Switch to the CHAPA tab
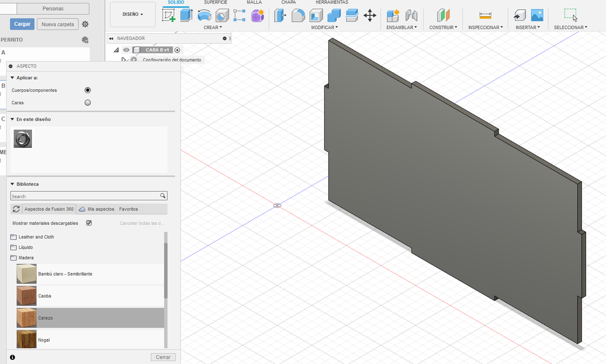The image size is (606, 364). pos(288,2)
